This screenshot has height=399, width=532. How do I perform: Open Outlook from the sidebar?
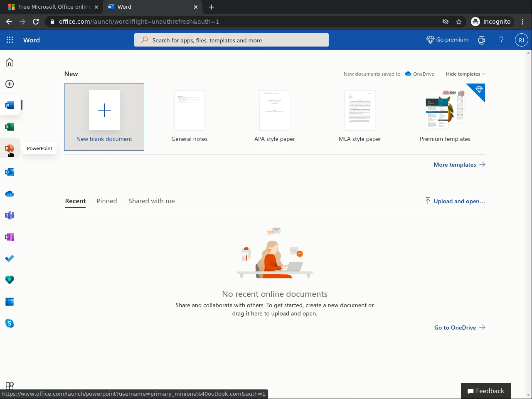tap(10, 172)
